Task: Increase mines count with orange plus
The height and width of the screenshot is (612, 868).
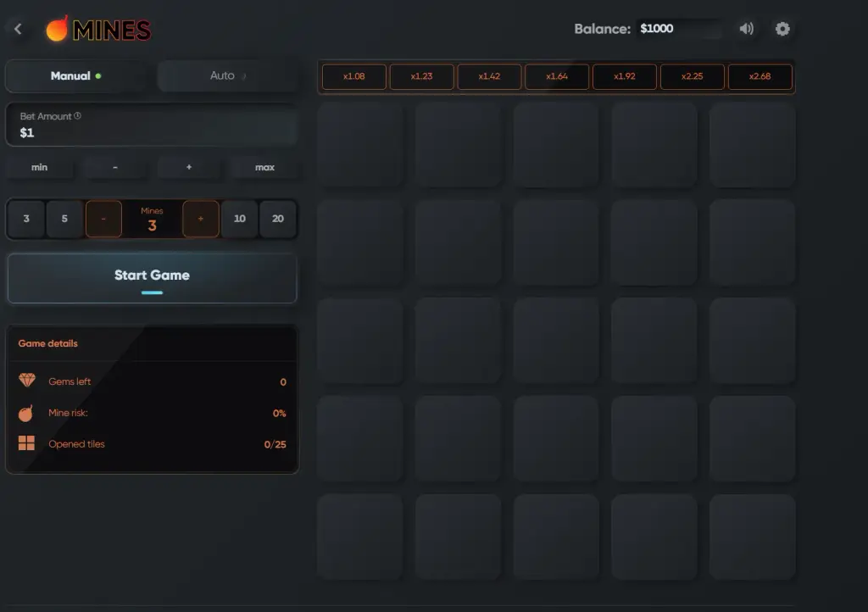Action: click(x=200, y=219)
